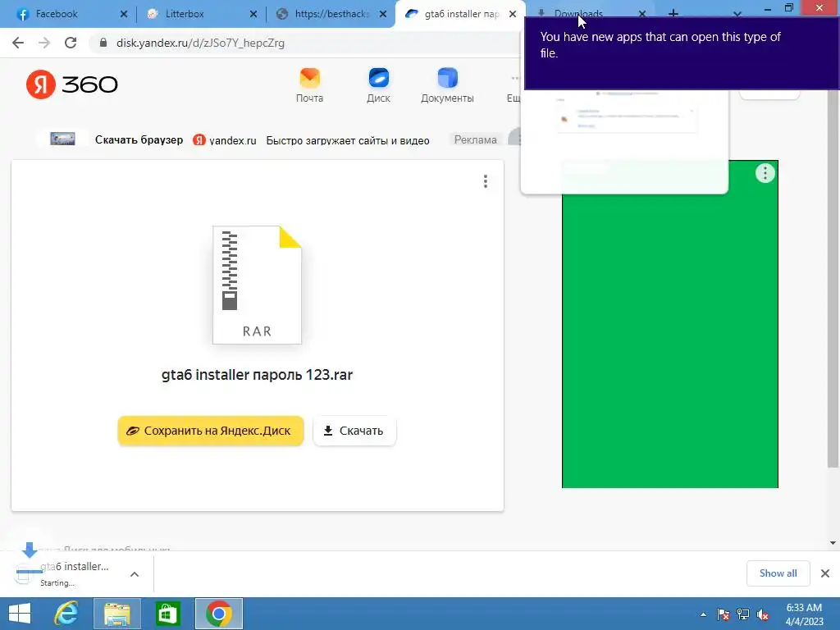Viewport: 840px width, 630px height.
Task: Open the file card three-dot menu
Action: click(x=486, y=181)
